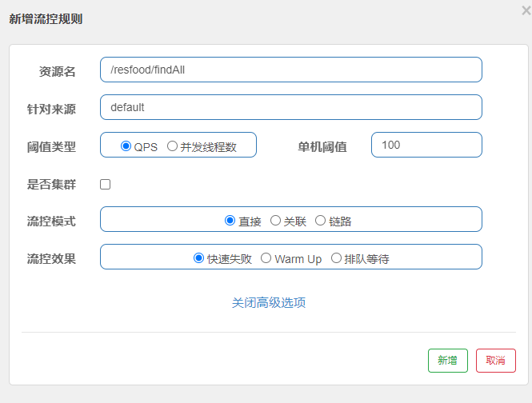The image size is (532, 403).
Task: Cancel with the red 取消 button
Action: (495, 361)
